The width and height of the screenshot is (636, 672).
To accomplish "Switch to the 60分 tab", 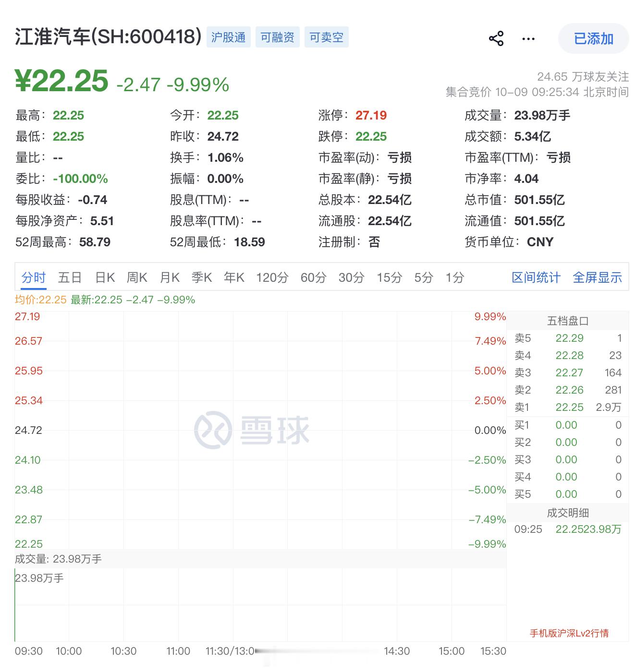I will coord(314,277).
